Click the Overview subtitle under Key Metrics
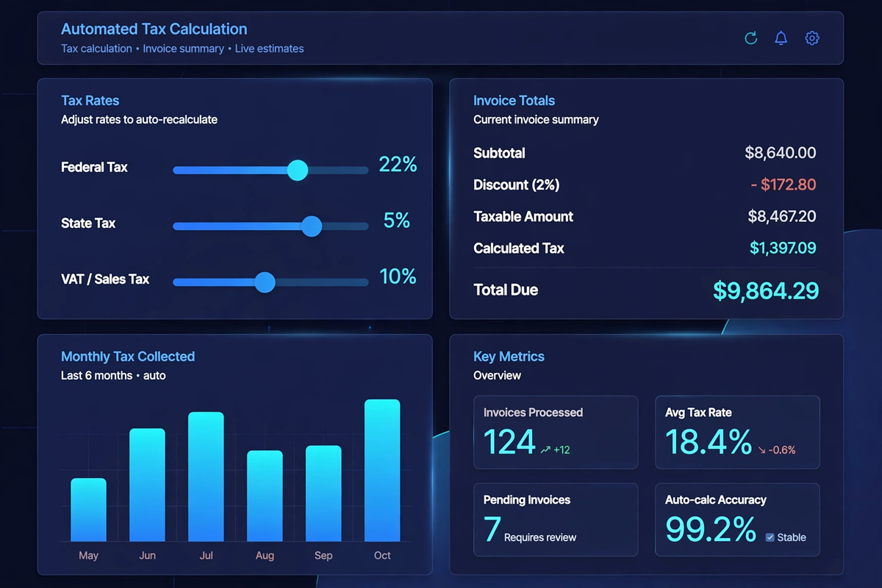The image size is (882, 588). pos(498,376)
